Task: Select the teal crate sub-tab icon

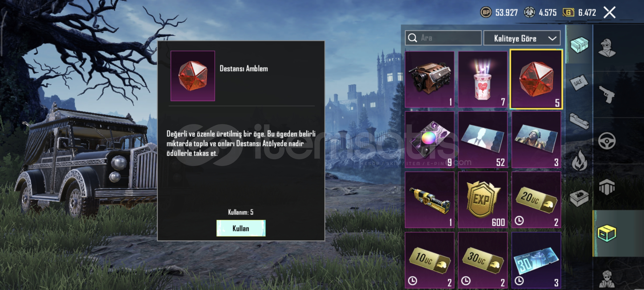Action: (x=579, y=45)
